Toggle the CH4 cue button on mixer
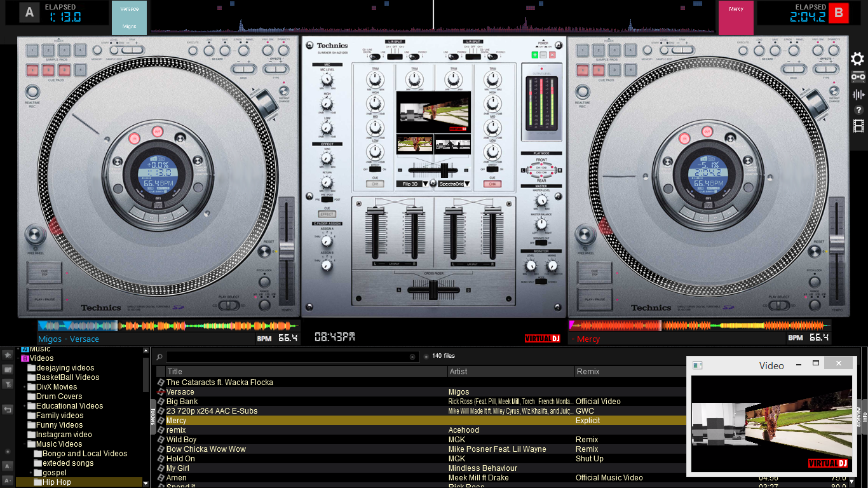 click(x=492, y=184)
